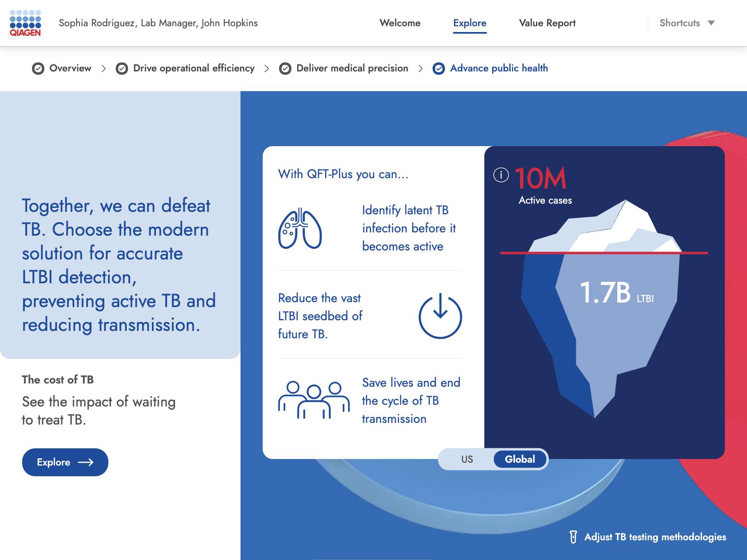The height and width of the screenshot is (560, 747).
Task: Click 'Together, we can defeat TB' headline
Action: (119, 265)
